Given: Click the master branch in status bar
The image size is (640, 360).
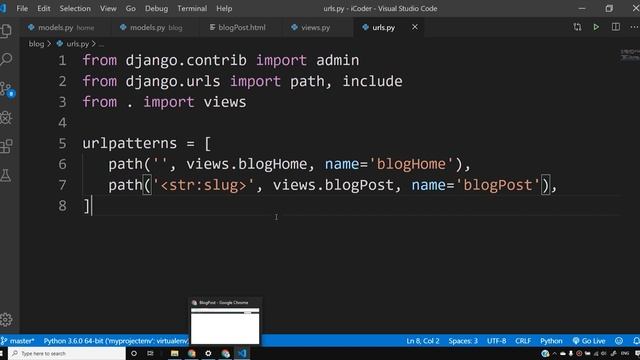Looking at the screenshot, I should [x=18, y=341].
